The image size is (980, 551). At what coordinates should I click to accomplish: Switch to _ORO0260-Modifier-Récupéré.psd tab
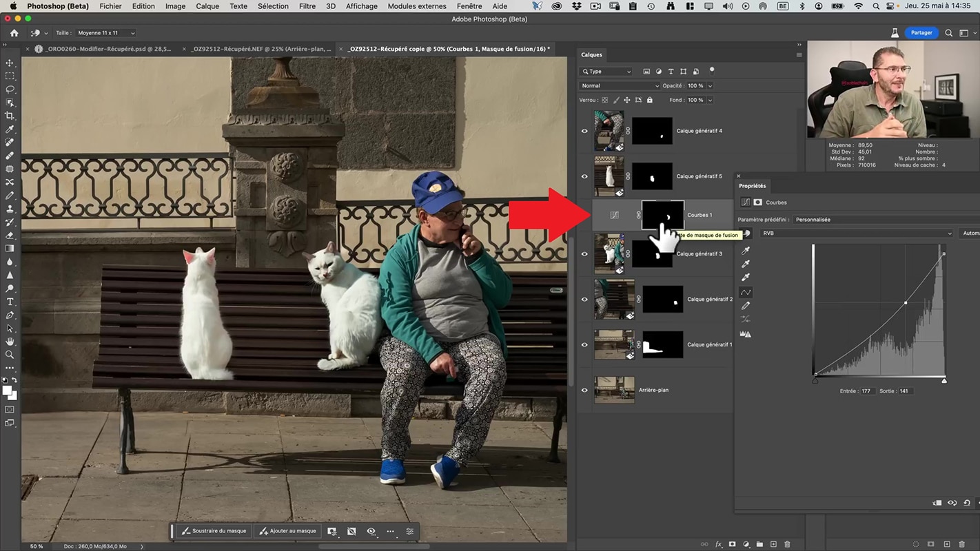[108, 49]
